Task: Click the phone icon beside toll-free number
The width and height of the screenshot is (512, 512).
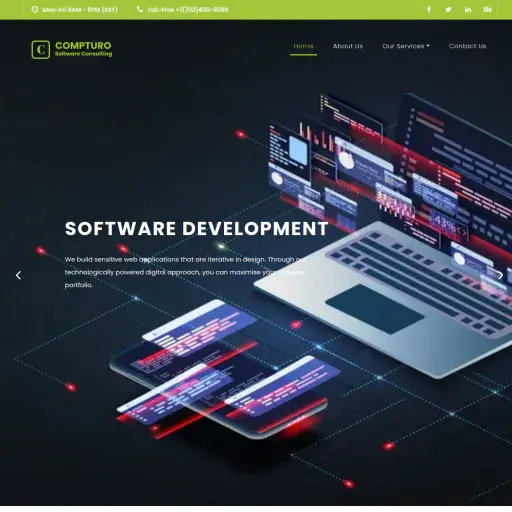Action: click(x=140, y=9)
